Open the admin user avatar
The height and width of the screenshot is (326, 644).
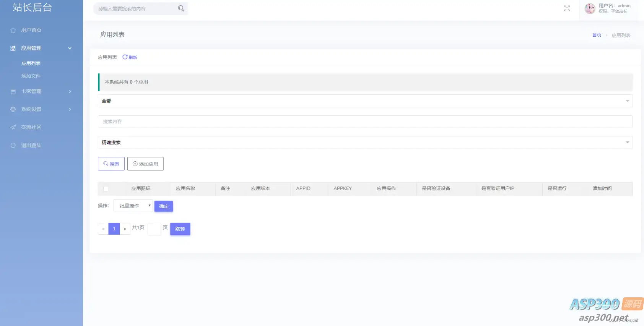pos(590,8)
